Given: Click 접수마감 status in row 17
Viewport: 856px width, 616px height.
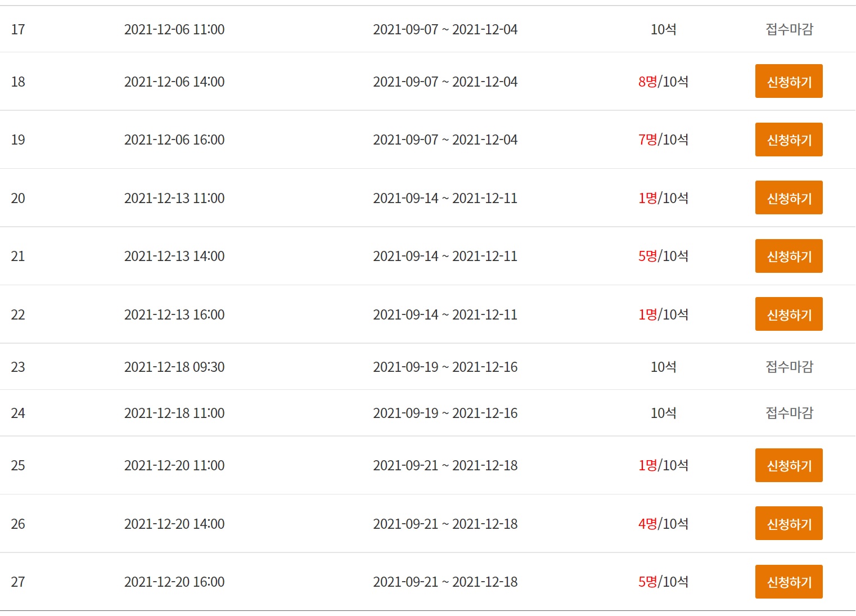Looking at the screenshot, I should [x=789, y=29].
